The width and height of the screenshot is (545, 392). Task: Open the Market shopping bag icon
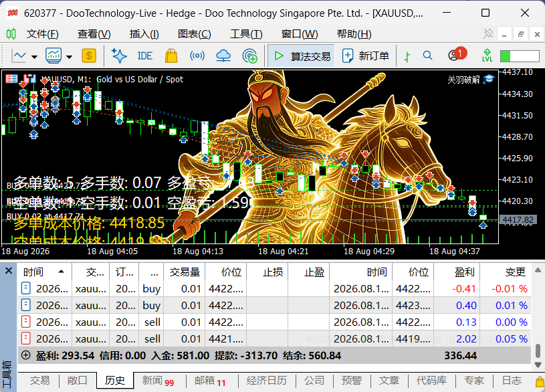click(171, 56)
